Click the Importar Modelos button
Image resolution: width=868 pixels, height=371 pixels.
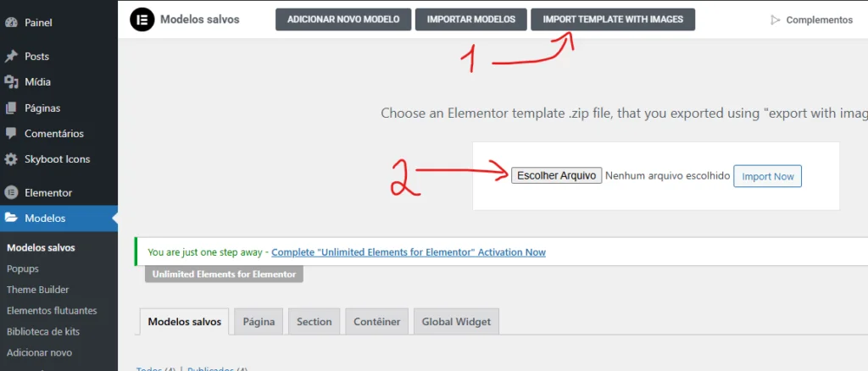point(470,19)
